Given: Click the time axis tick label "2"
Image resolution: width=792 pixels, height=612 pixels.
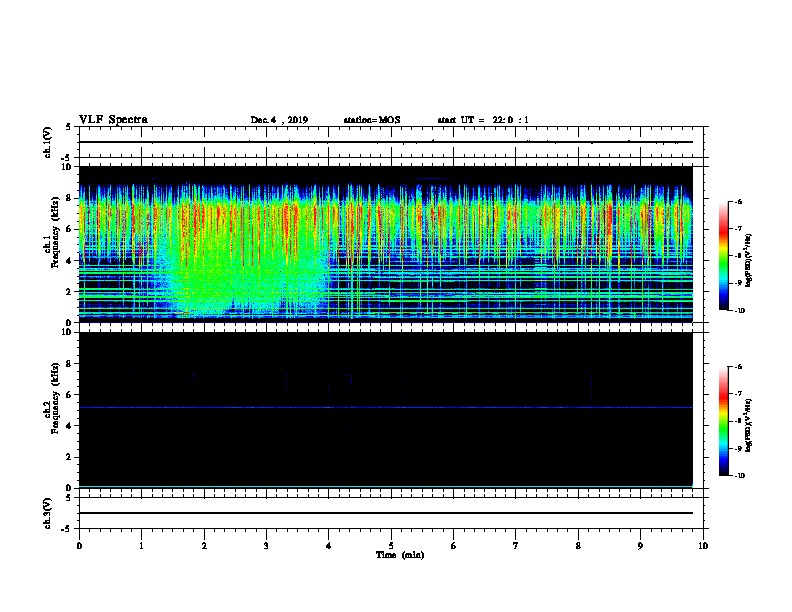Looking at the screenshot, I should [204, 546].
